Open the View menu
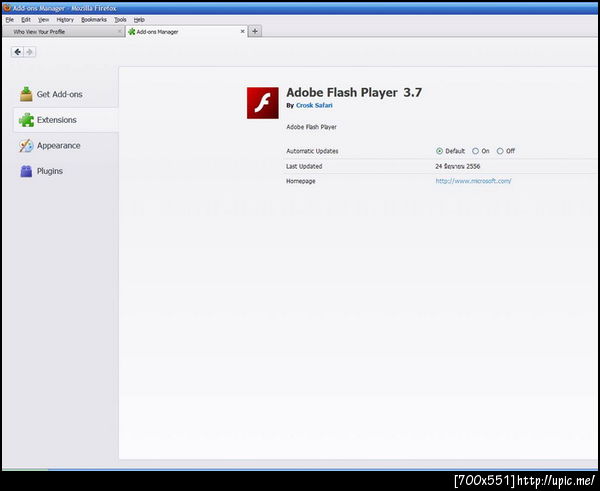The height and width of the screenshot is (491, 600). tap(43, 20)
